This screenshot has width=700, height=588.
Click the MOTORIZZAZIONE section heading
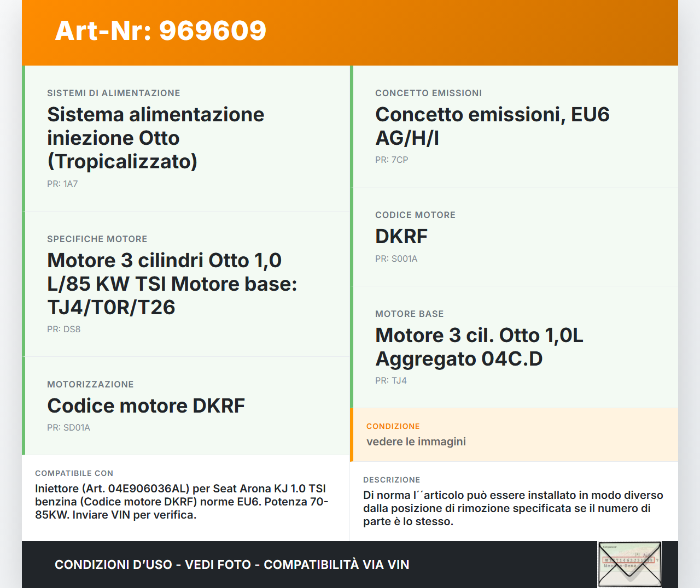coord(91,384)
